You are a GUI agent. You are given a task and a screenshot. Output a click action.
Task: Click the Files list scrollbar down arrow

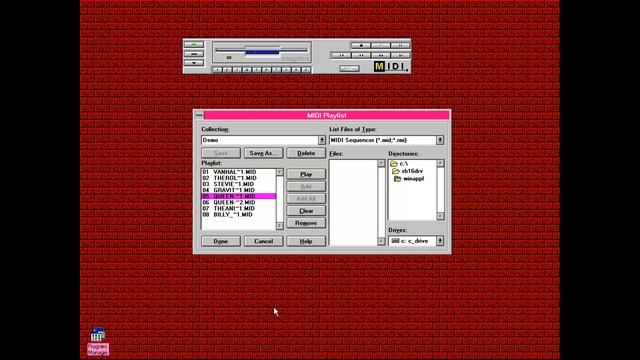pos(381,241)
